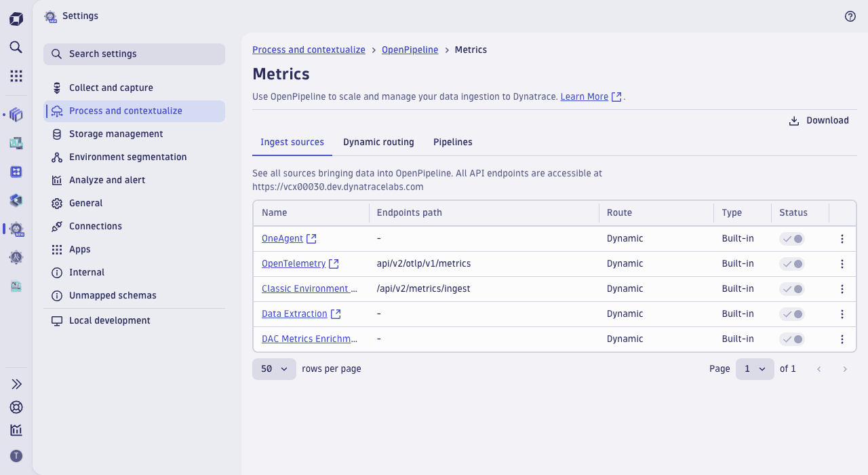Download the configuration
868x475 pixels.
coord(819,121)
